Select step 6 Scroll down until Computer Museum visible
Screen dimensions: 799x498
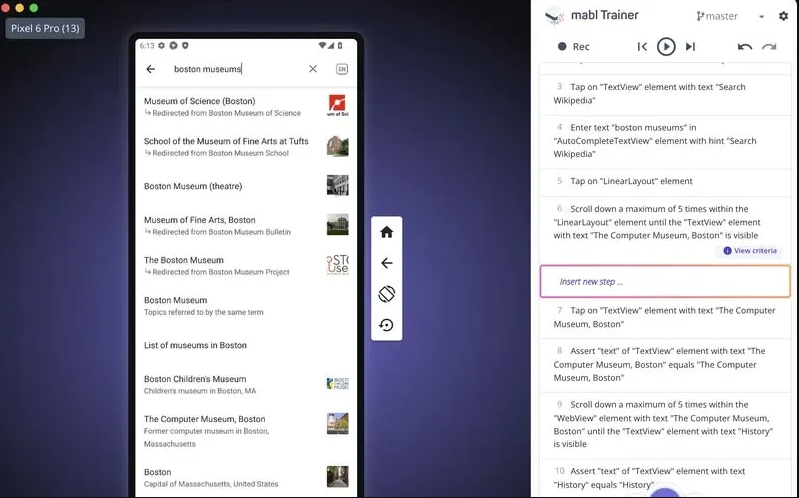point(665,229)
